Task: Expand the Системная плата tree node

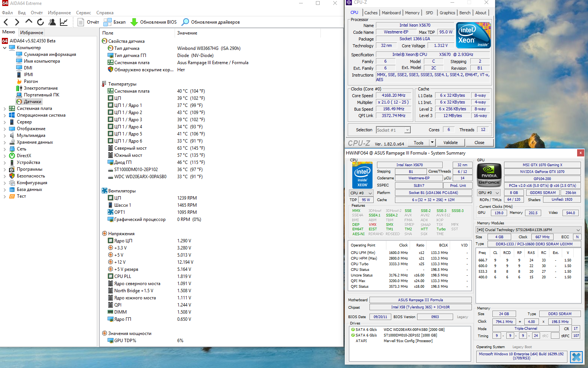Action: 5,108
